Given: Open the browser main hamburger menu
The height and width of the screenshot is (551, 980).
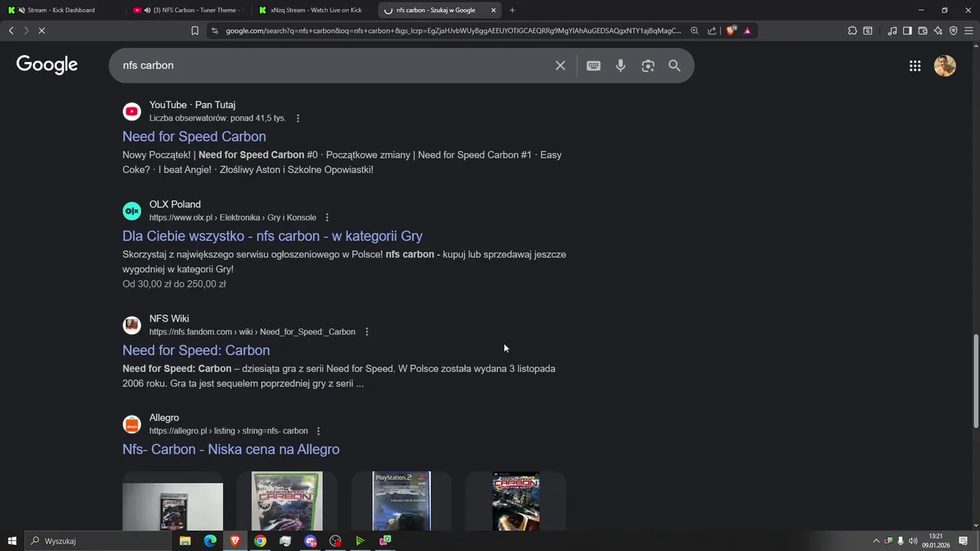Looking at the screenshot, I should (969, 31).
